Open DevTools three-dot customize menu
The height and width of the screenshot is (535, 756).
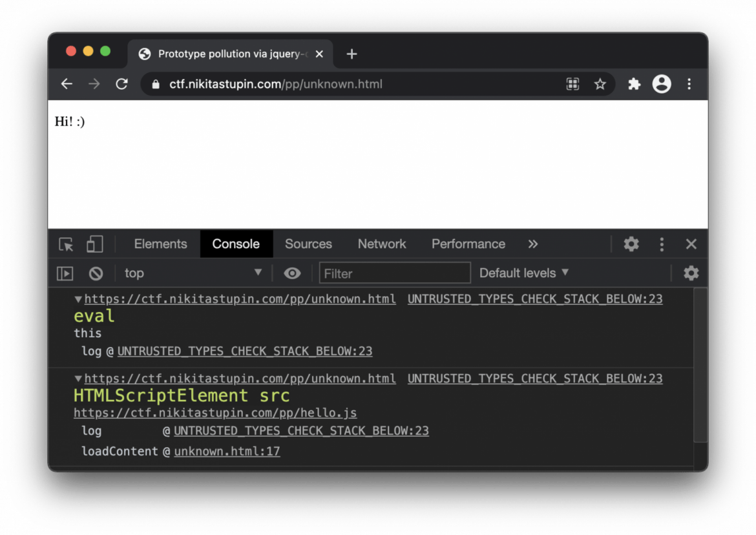tap(661, 244)
